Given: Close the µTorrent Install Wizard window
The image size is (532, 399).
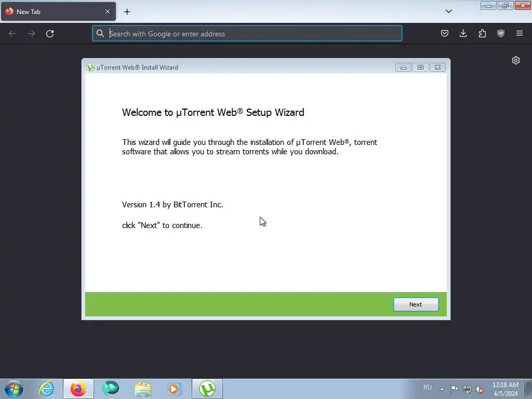Looking at the screenshot, I should pyautogui.click(x=437, y=68).
